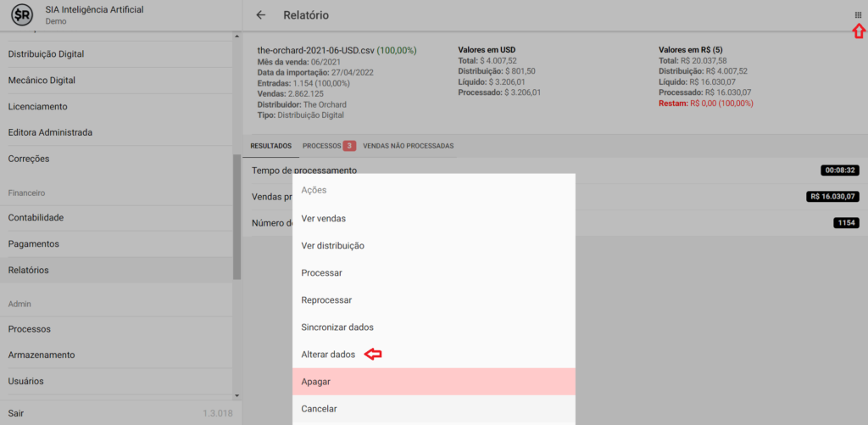Switch to the Resultados tab
Screen dimensions: 868x425
coord(270,146)
